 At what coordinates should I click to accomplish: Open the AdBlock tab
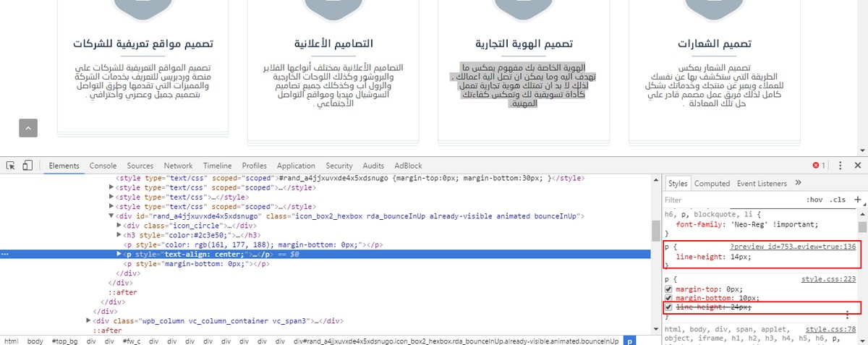408,166
